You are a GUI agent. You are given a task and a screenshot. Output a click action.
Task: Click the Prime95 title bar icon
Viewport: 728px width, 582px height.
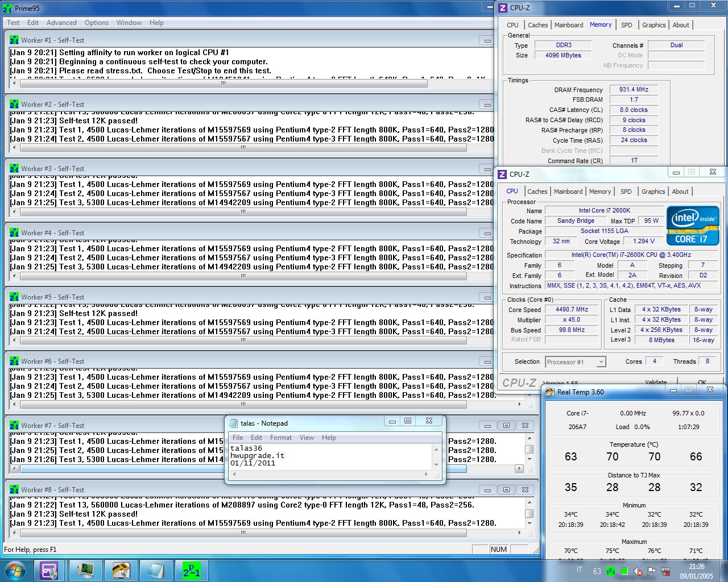(7, 9)
